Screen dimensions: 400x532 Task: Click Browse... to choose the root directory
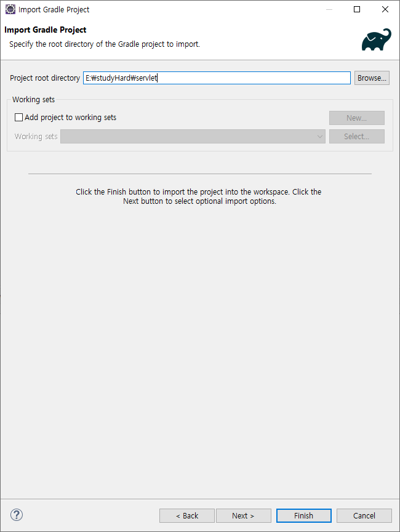pyautogui.click(x=372, y=78)
